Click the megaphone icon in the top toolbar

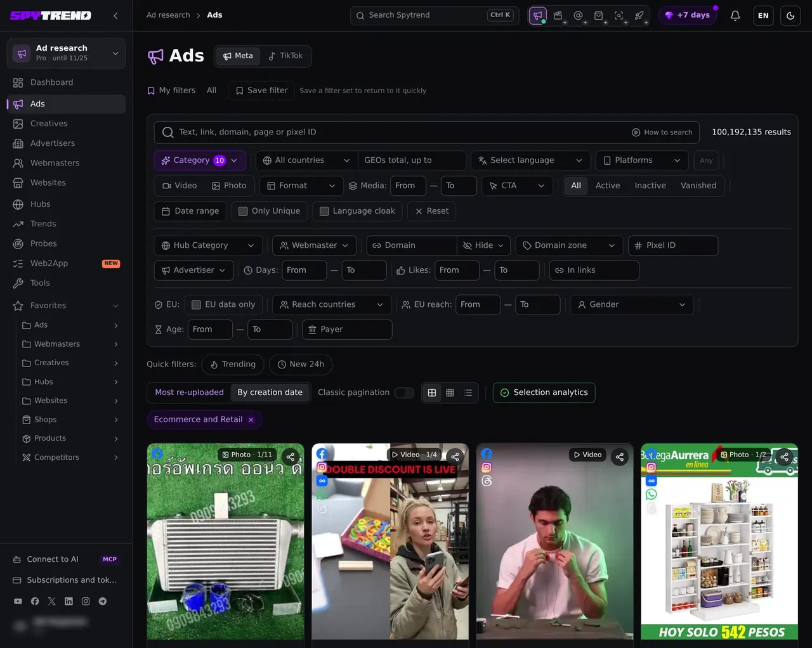coord(538,15)
